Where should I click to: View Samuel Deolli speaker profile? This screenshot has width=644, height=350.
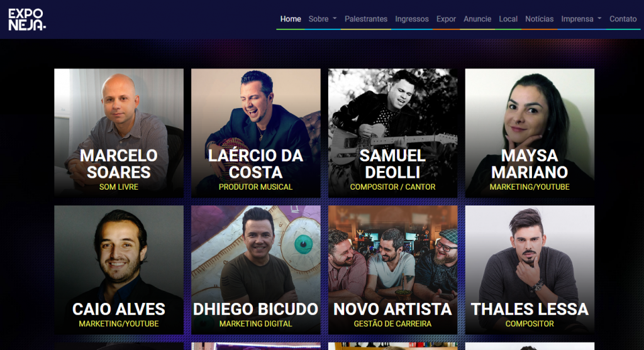coord(392,133)
